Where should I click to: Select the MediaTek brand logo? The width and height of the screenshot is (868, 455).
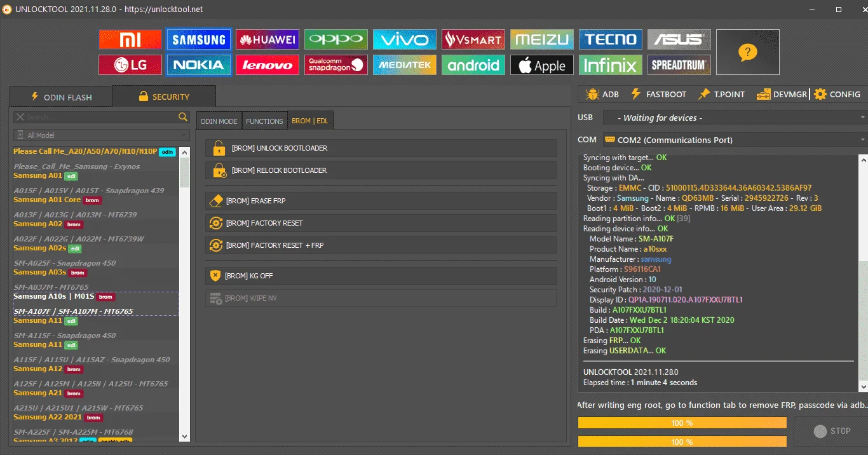(x=405, y=65)
